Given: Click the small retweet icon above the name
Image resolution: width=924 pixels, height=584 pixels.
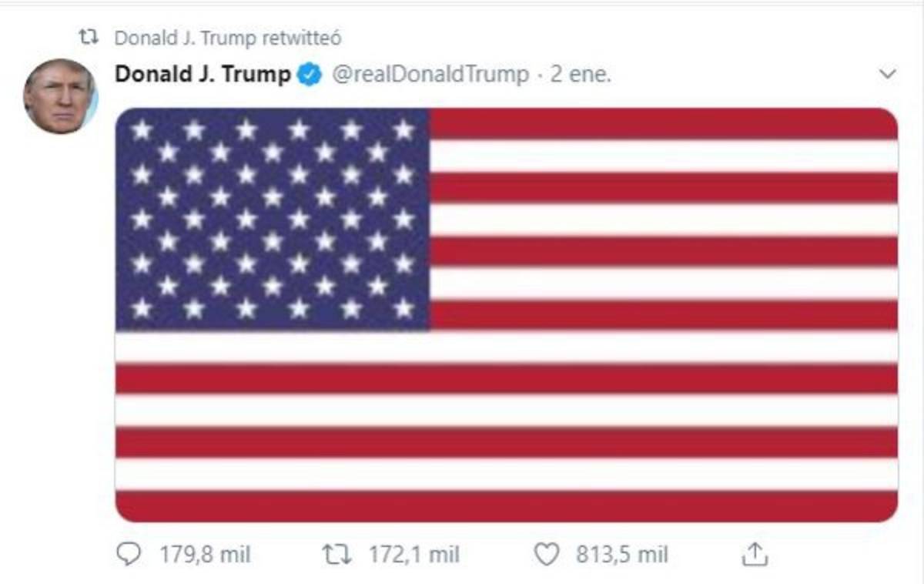Looking at the screenshot, I should pos(90,36).
